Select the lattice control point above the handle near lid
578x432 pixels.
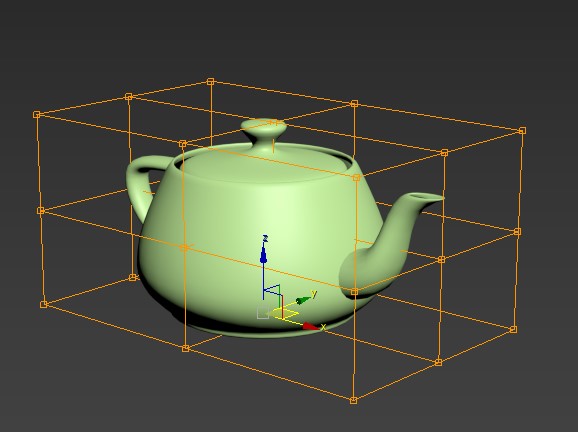(x=183, y=144)
